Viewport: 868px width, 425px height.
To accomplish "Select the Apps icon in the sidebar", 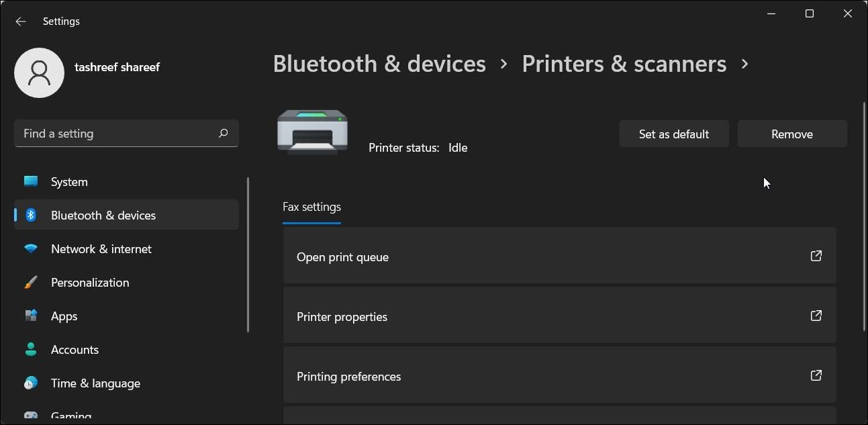I will pos(30,316).
